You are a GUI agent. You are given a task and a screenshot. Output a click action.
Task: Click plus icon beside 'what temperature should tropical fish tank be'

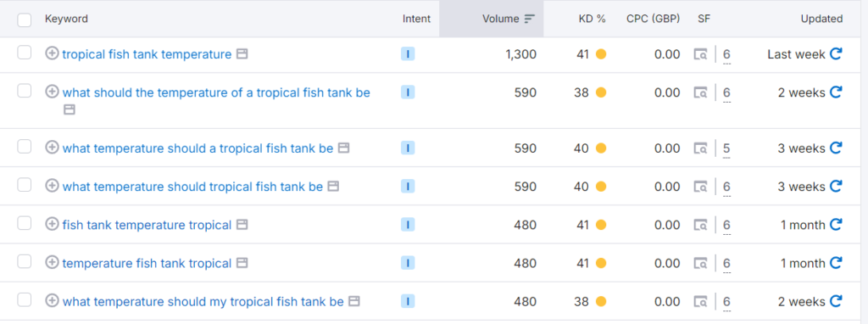click(x=52, y=186)
